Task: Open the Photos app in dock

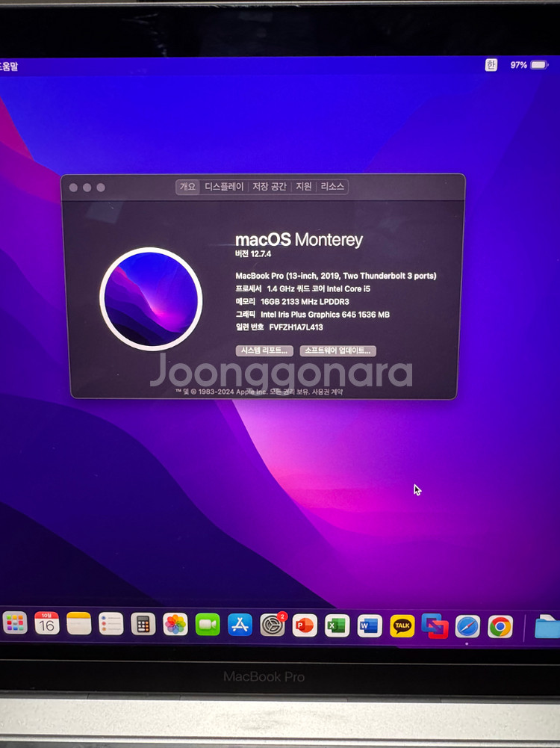Action: pos(175,624)
